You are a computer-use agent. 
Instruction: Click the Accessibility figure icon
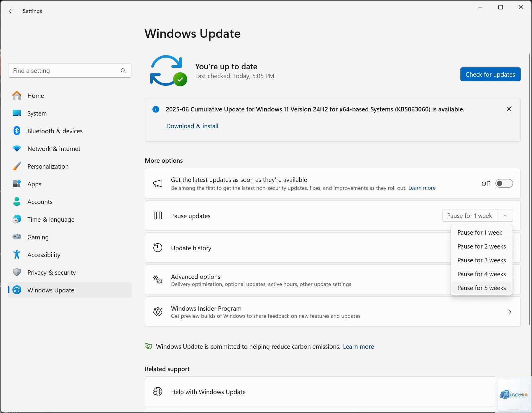[17, 255]
